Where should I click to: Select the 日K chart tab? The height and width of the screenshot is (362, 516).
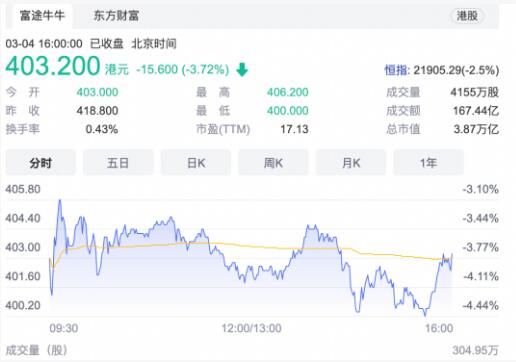click(x=196, y=163)
